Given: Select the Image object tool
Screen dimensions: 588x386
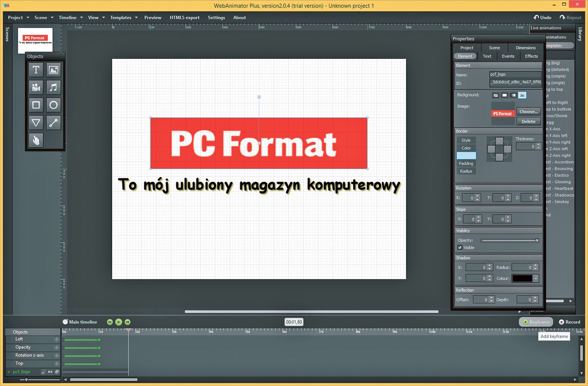Looking at the screenshot, I should click(x=53, y=70).
